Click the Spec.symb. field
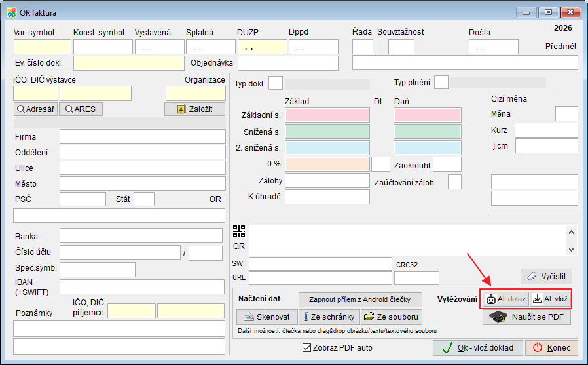 [98, 269]
